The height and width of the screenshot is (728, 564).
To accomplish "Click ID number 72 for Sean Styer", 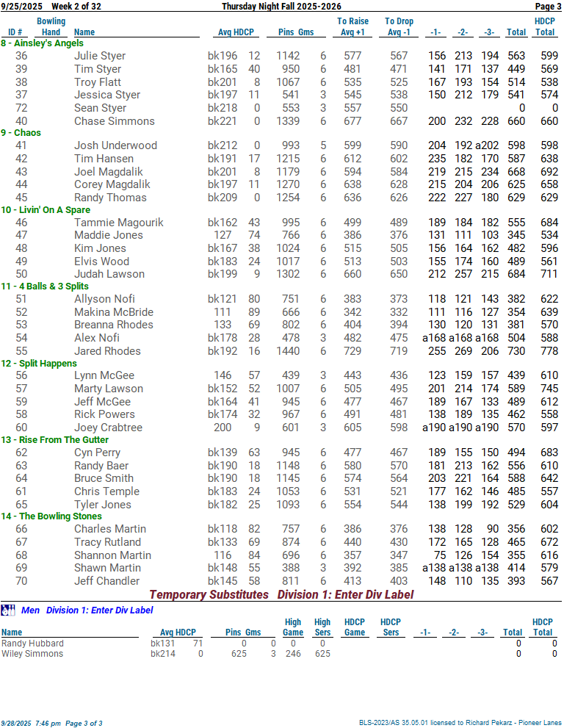I will point(21,108).
